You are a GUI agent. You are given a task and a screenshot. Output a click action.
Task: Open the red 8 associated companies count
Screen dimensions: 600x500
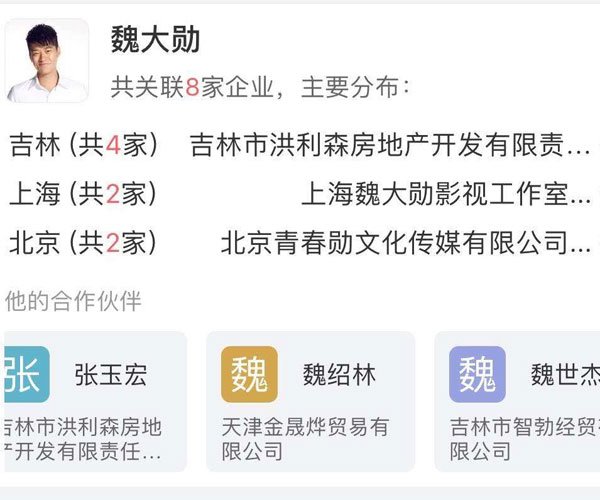[192, 87]
